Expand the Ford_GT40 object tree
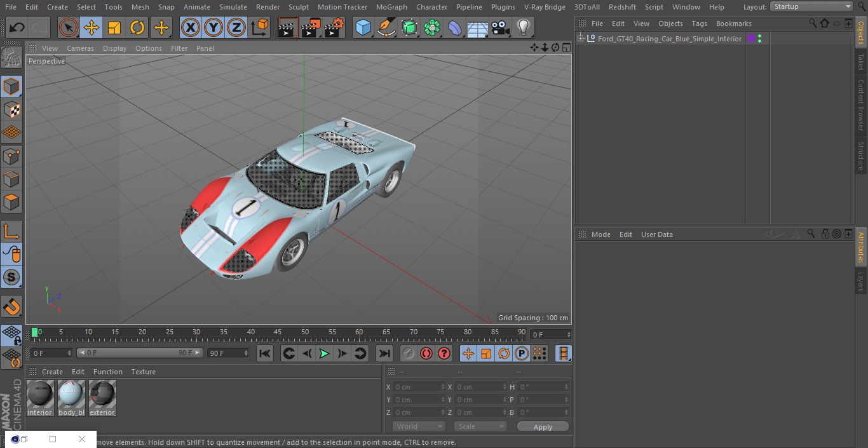The height and width of the screenshot is (448, 868). [x=580, y=39]
